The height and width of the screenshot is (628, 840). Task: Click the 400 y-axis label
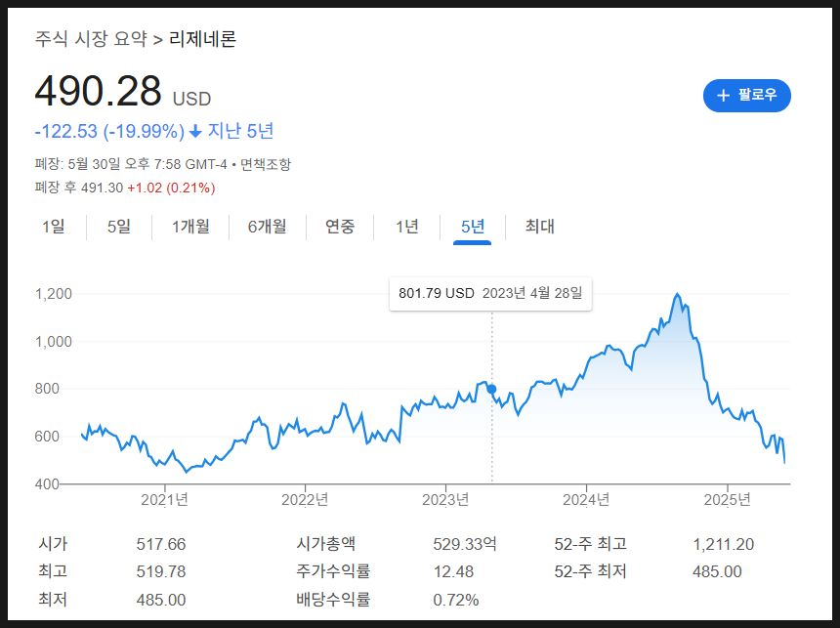pos(47,483)
